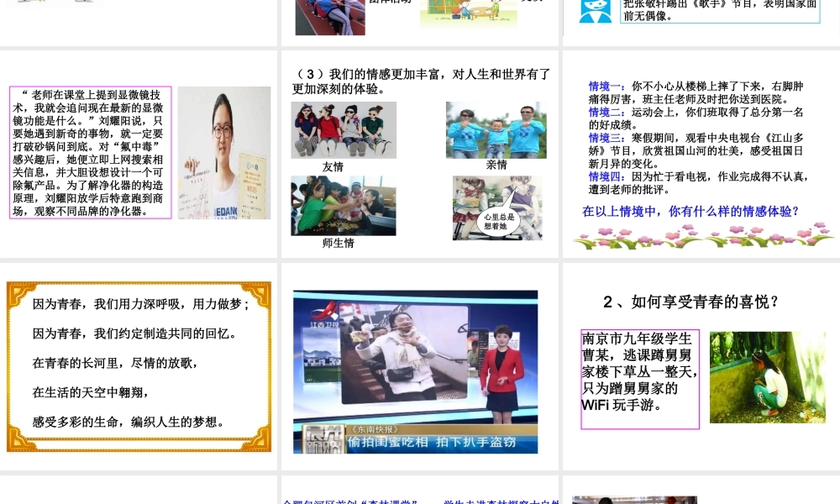Image resolution: width=840 pixels, height=504 pixels.
Task: Click the line 在青春的长河里，尽情的放歌
Action: [x=116, y=363]
